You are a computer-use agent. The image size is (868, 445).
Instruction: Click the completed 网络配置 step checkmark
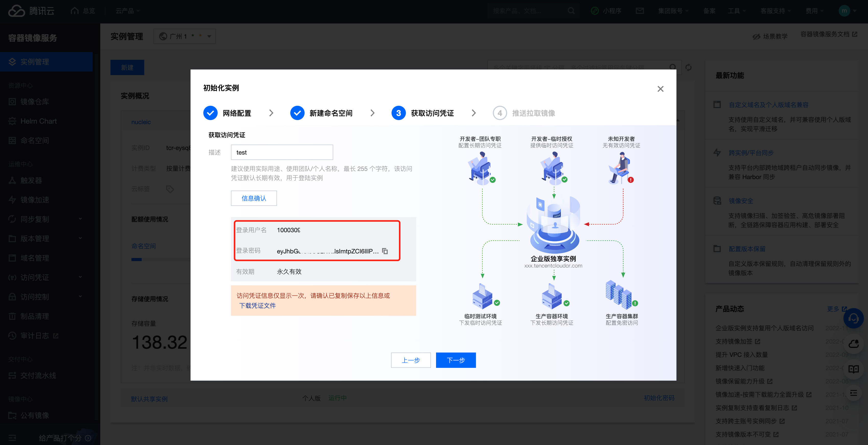210,113
